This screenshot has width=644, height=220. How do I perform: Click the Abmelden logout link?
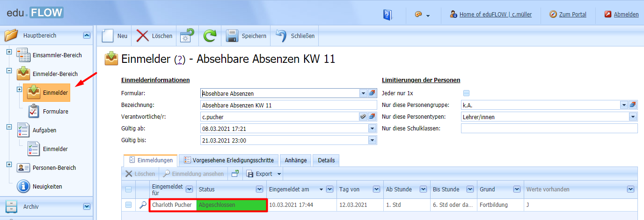pos(626,15)
